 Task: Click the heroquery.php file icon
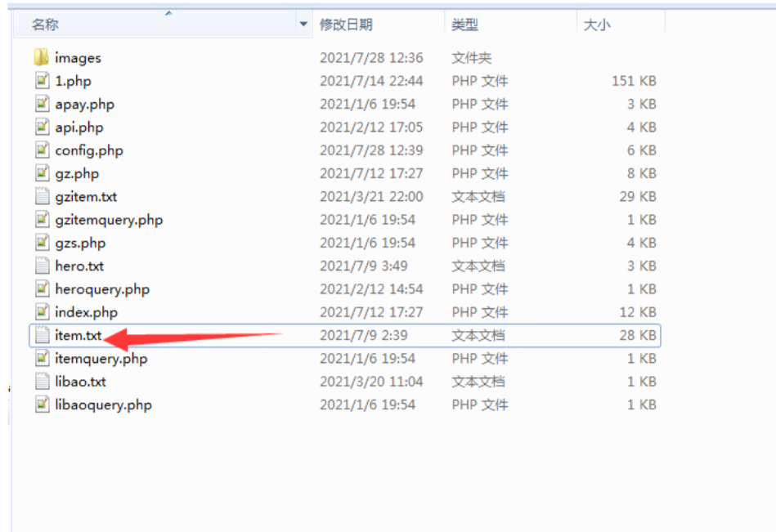42,288
